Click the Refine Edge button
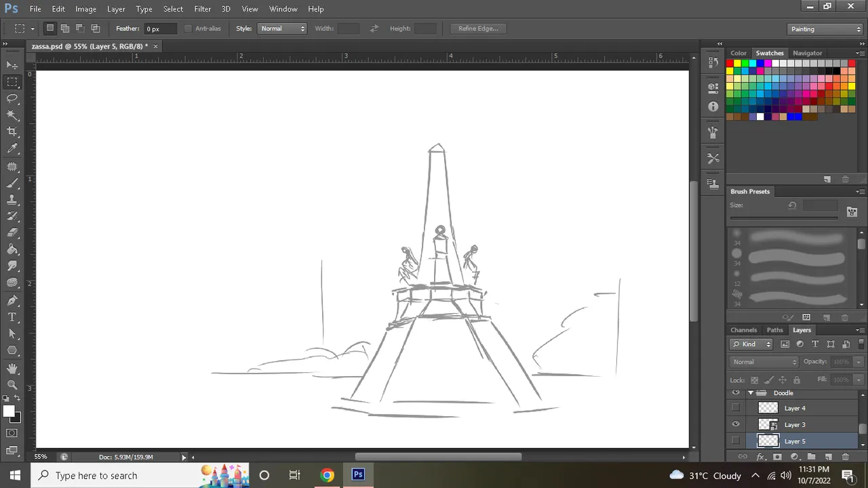 (x=478, y=28)
